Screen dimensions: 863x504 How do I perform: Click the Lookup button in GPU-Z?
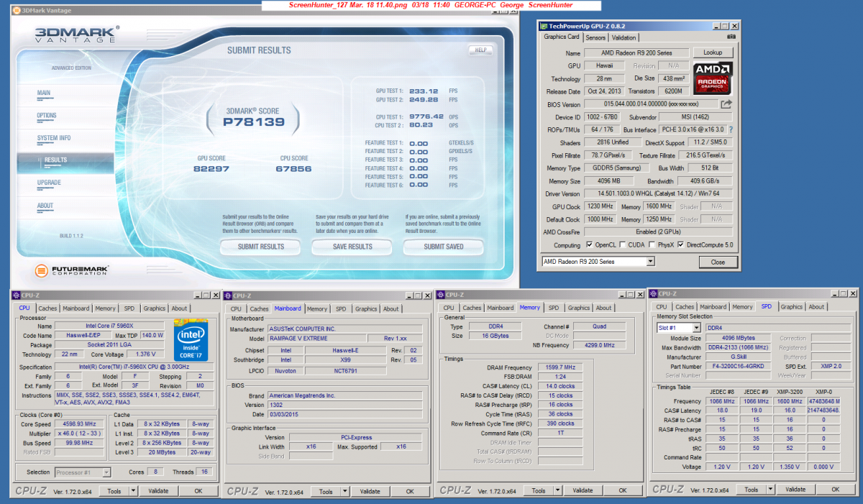713,52
